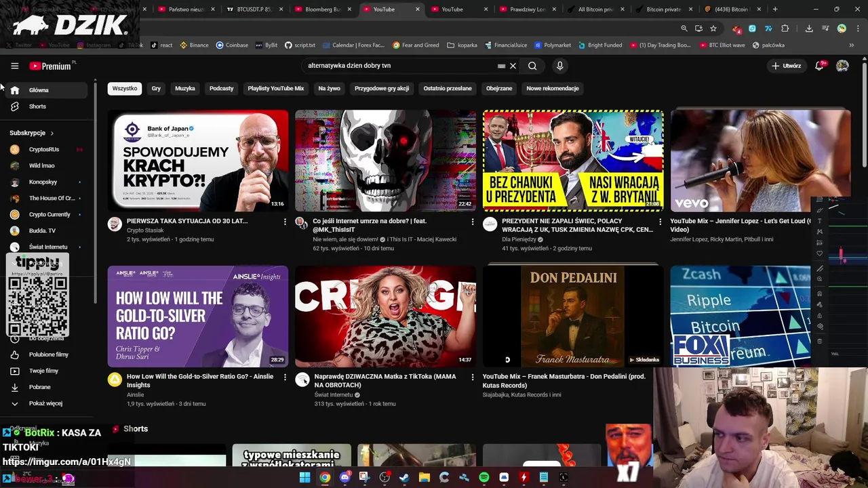
Task: Open Chrome downloads icon in toolbar
Action: pos(809,28)
